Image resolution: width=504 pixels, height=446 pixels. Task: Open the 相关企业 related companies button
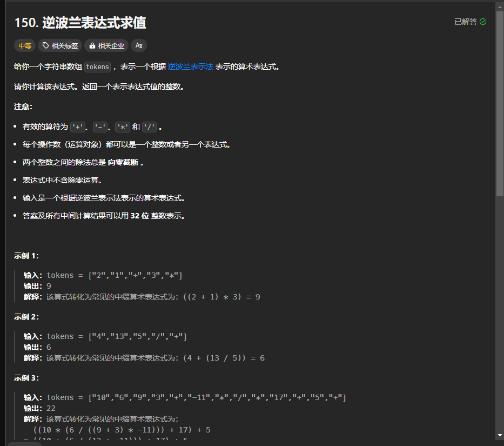click(x=106, y=46)
